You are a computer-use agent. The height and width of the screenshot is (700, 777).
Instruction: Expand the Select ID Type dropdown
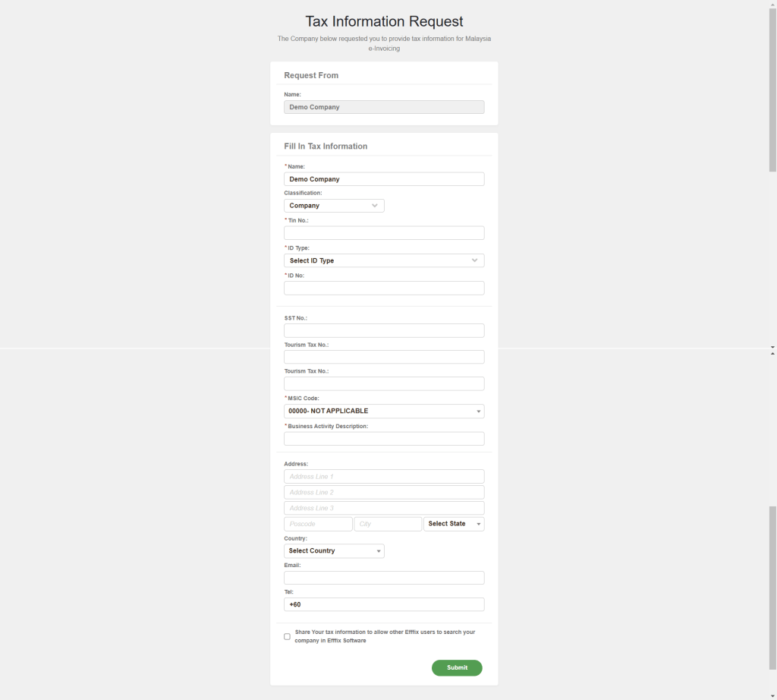click(x=384, y=260)
